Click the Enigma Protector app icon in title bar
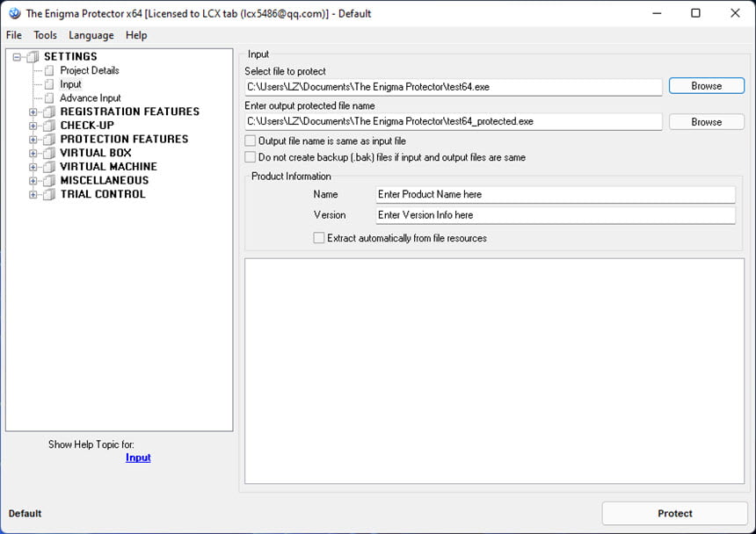 pyautogui.click(x=14, y=13)
